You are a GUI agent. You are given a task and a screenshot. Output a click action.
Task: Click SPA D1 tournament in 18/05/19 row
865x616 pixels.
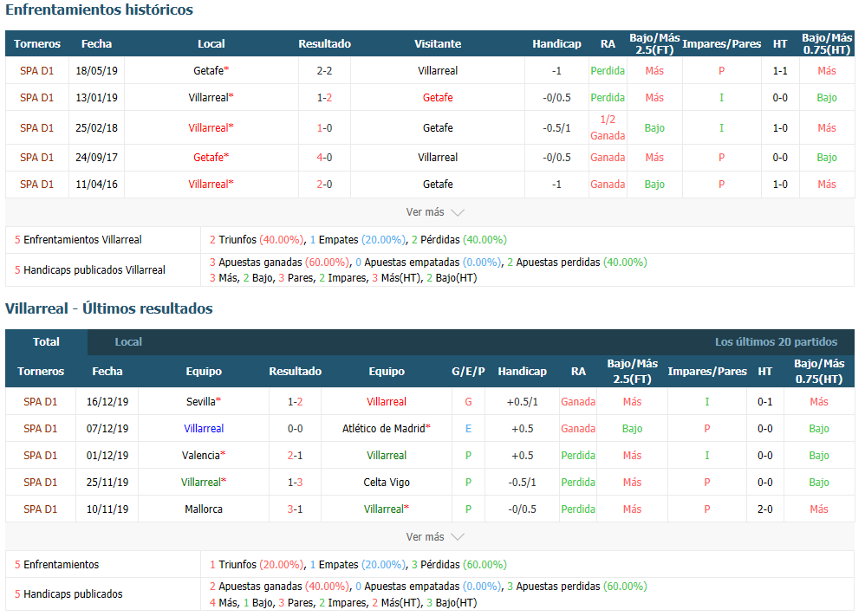tap(37, 70)
